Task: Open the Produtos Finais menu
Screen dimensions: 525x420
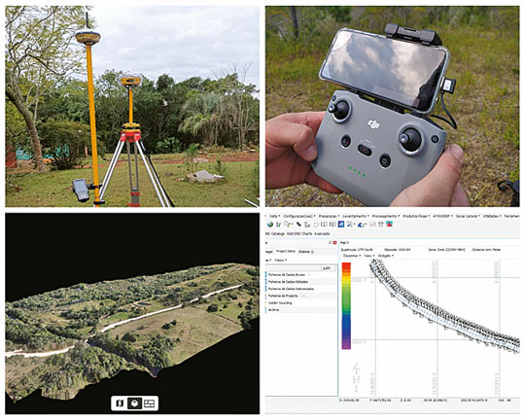Action: 416,216
